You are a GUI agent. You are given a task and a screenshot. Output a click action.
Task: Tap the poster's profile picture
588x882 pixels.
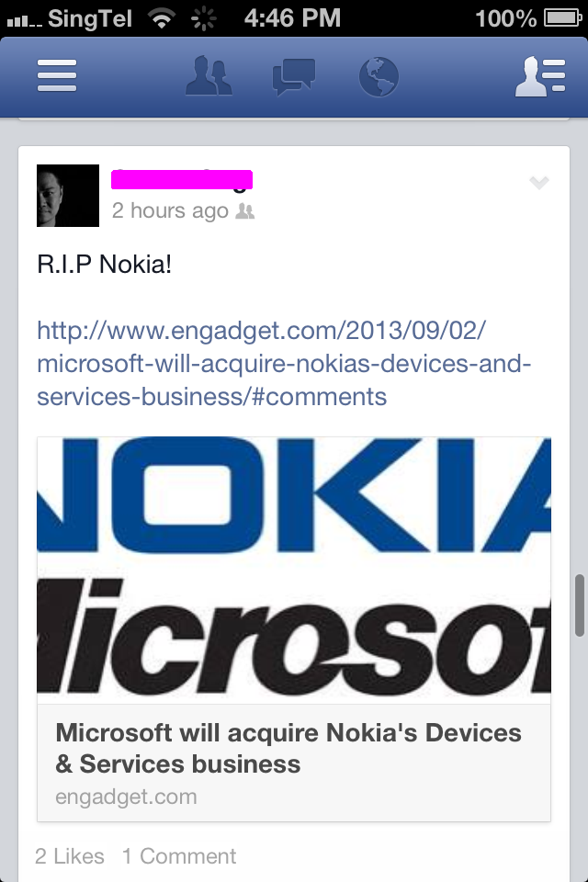[x=68, y=196]
